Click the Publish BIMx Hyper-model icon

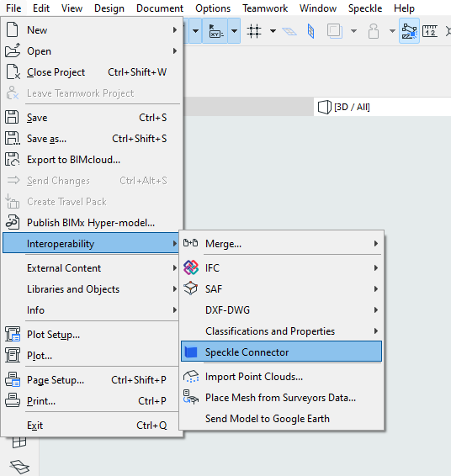point(13,223)
